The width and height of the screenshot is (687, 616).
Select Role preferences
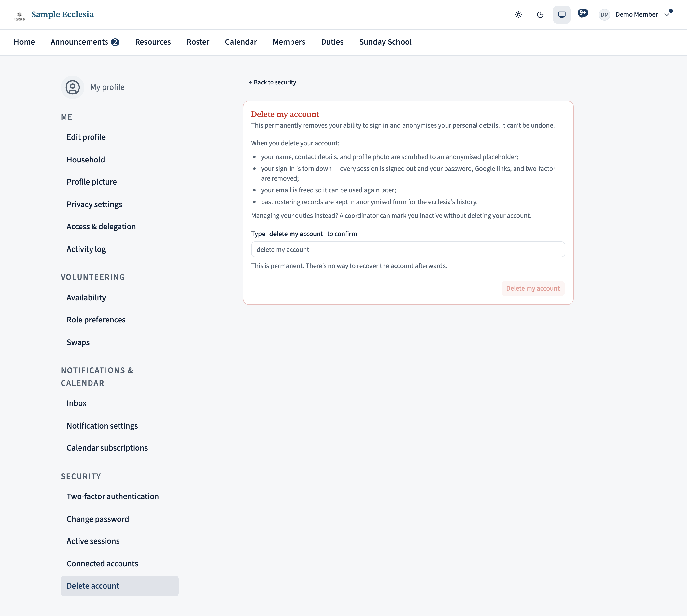(x=120, y=320)
